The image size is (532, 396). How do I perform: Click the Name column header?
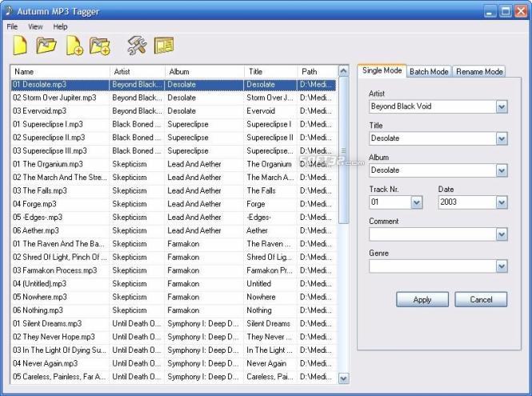click(x=60, y=71)
